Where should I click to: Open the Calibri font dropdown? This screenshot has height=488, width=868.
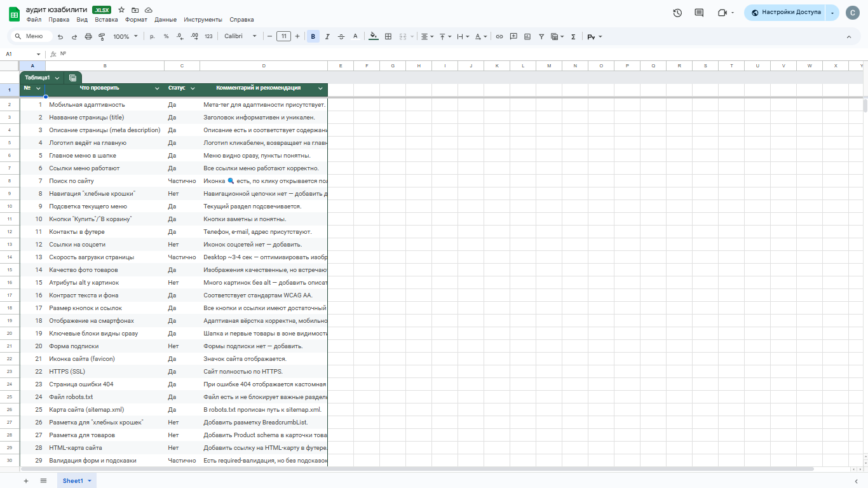click(x=240, y=37)
